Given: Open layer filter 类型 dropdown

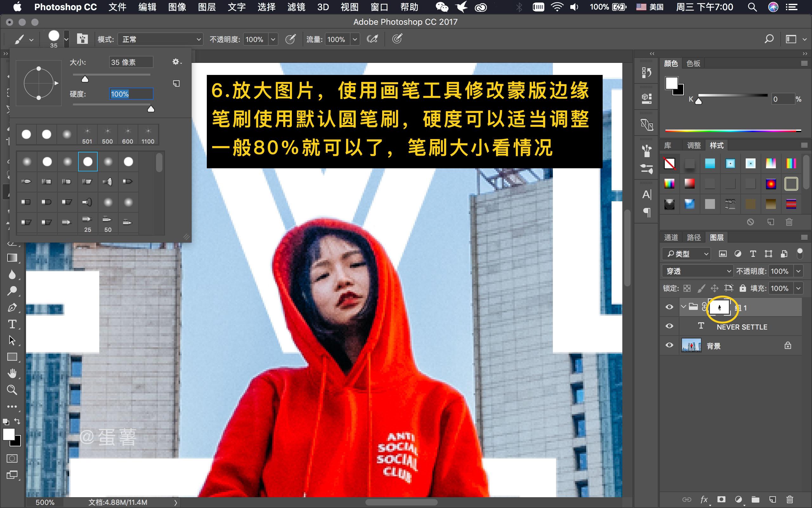Looking at the screenshot, I should tap(686, 254).
